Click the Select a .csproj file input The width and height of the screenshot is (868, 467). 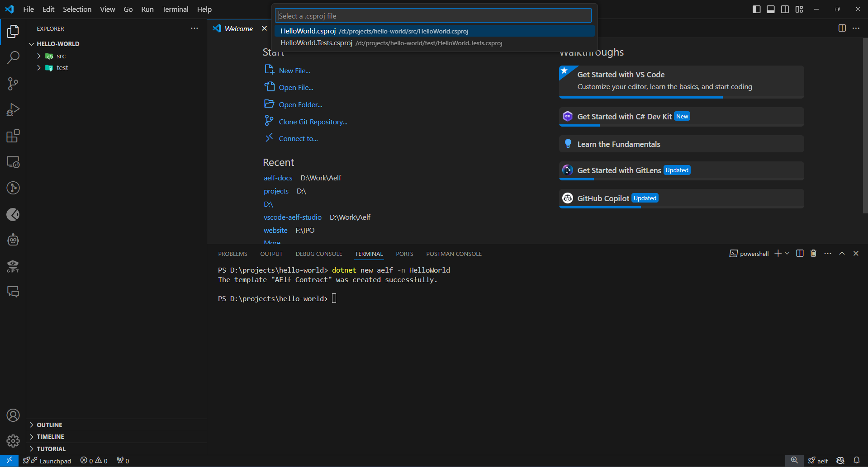click(x=433, y=16)
